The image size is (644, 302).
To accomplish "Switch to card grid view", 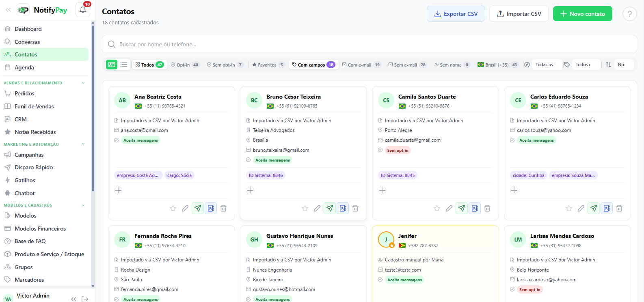I will coord(112,65).
